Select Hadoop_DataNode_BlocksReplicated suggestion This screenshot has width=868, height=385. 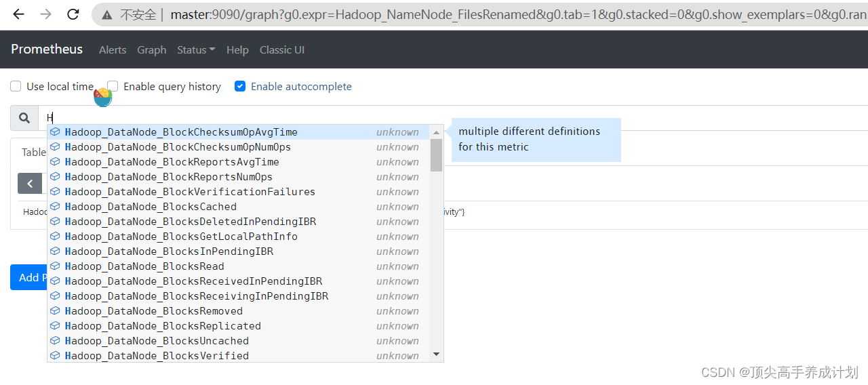coord(239,326)
